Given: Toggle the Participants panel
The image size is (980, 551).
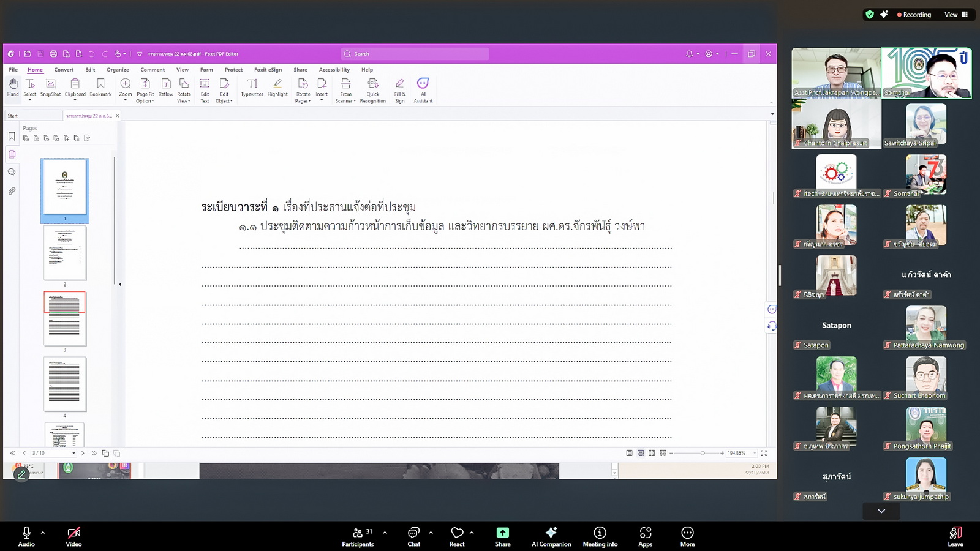Looking at the screenshot, I should pos(358,536).
